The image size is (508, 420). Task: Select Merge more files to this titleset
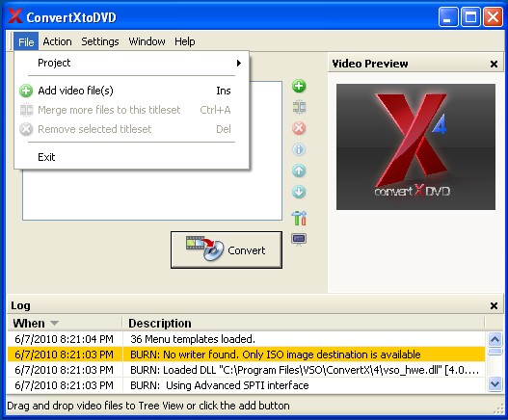point(132,110)
